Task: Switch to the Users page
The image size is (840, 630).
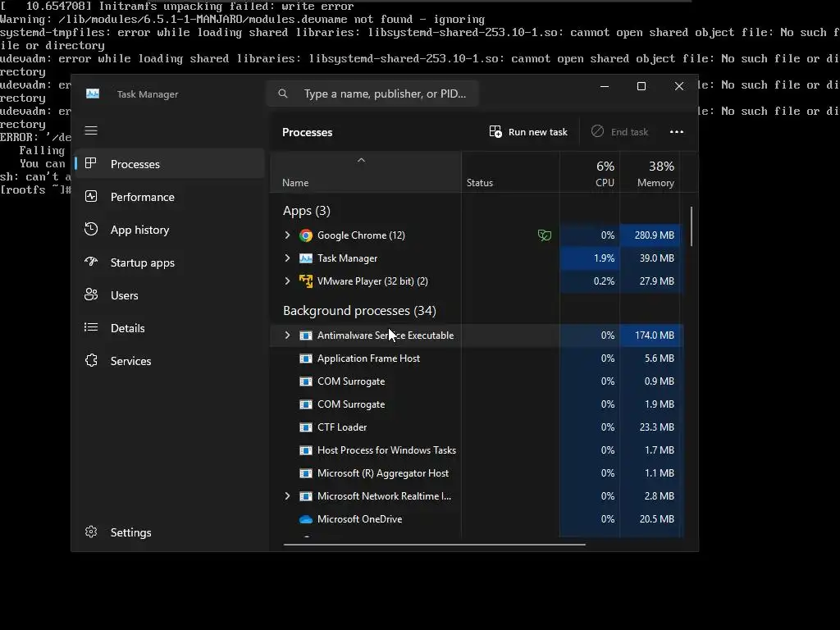Action: point(171,295)
